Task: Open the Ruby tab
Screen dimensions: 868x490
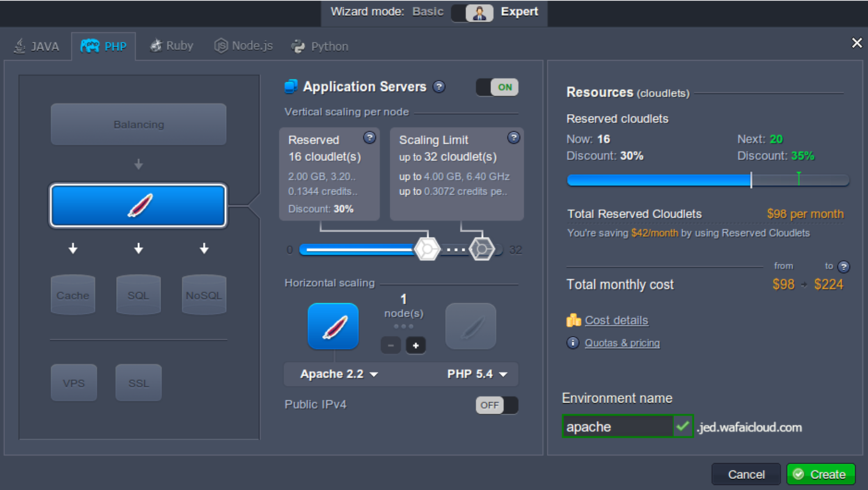Action: [x=171, y=46]
